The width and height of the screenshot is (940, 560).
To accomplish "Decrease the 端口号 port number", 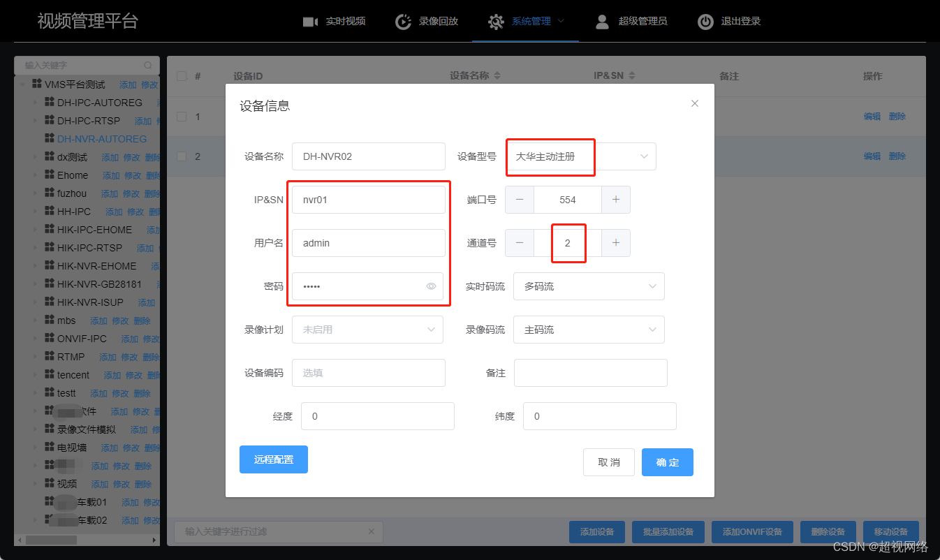I will pyautogui.click(x=520, y=200).
